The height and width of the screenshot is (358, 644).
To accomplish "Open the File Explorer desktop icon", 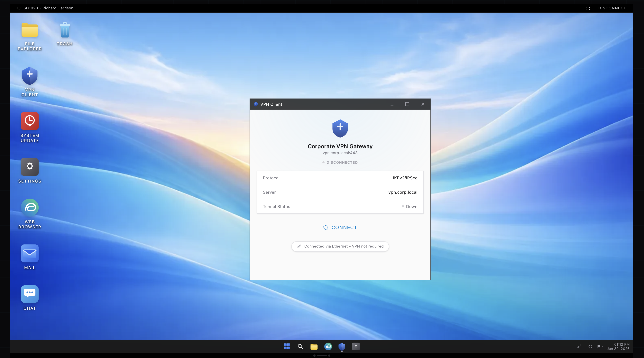I will coord(30,37).
